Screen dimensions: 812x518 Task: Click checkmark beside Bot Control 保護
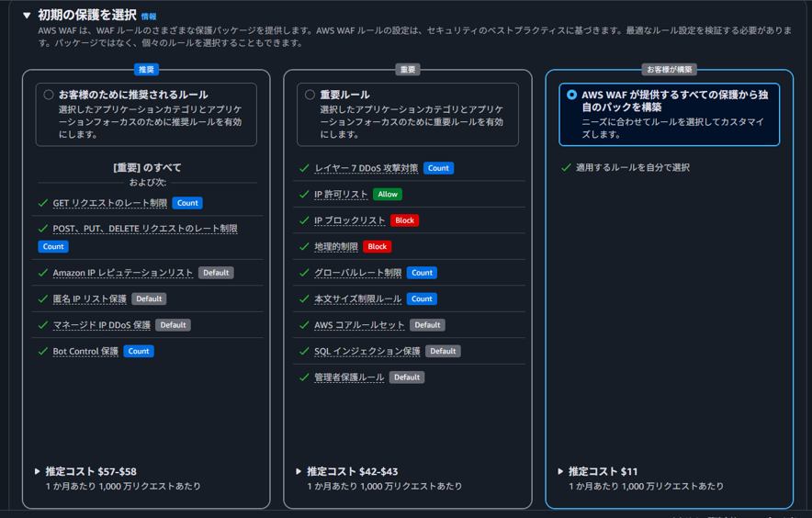tap(43, 351)
